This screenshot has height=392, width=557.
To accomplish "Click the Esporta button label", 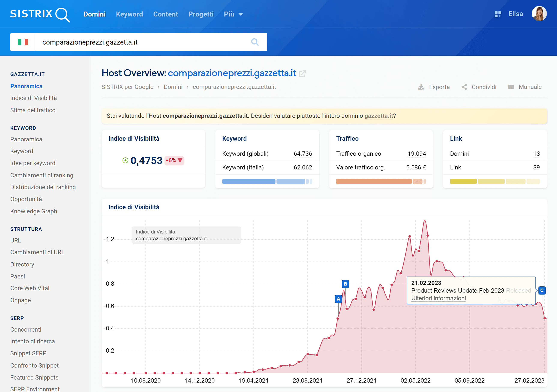I will coord(439,87).
